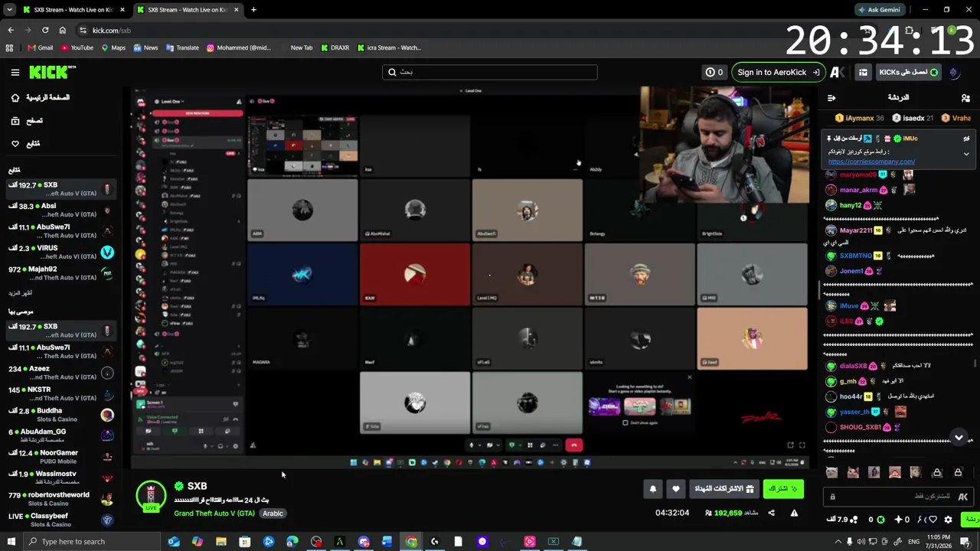The height and width of the screenshot is (551, 980).
Task: Open Majah92 channel in sidebar
Action: click(60, 273)
